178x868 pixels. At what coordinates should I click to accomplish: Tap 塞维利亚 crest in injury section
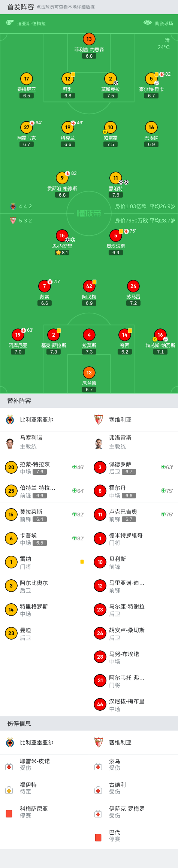pos(99,743)
